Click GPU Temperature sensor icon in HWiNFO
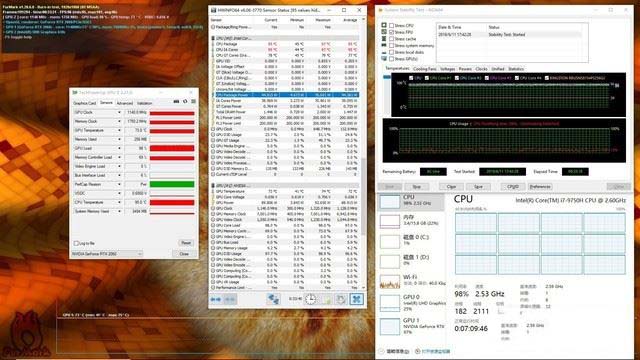640x360 pixels. (213, 191)
